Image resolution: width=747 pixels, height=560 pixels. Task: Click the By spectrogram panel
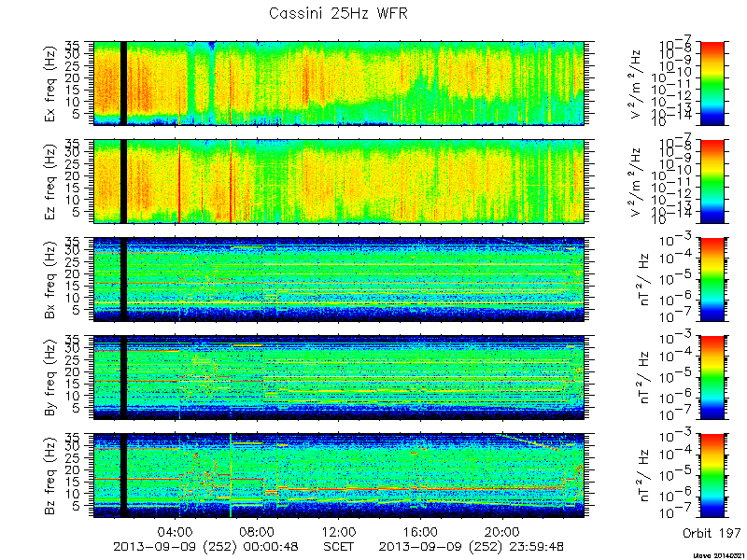(339, 378)
